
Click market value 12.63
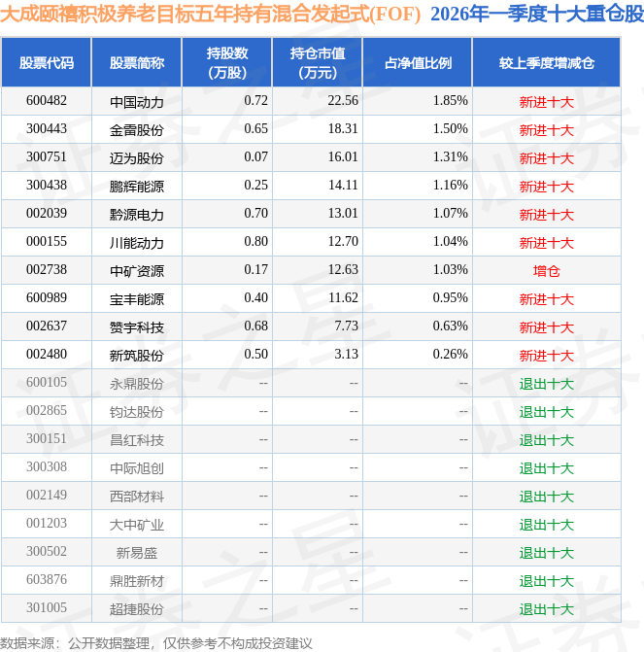click(x=343, y=270)
